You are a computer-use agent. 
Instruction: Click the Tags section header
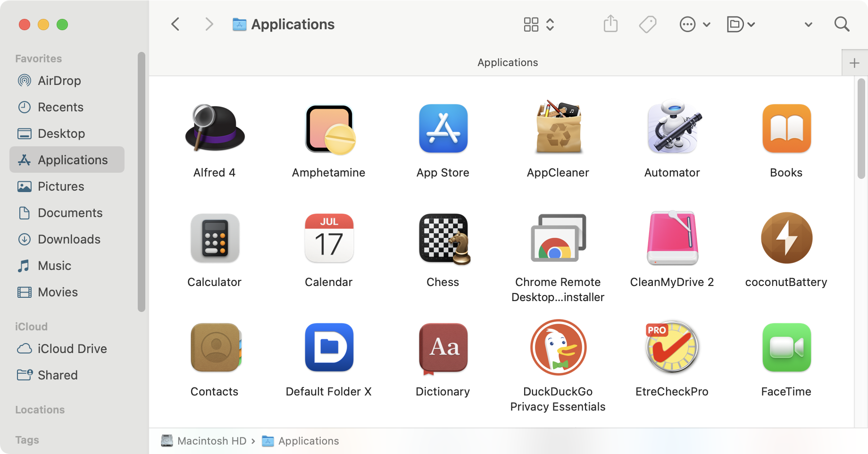coord(27,440)
